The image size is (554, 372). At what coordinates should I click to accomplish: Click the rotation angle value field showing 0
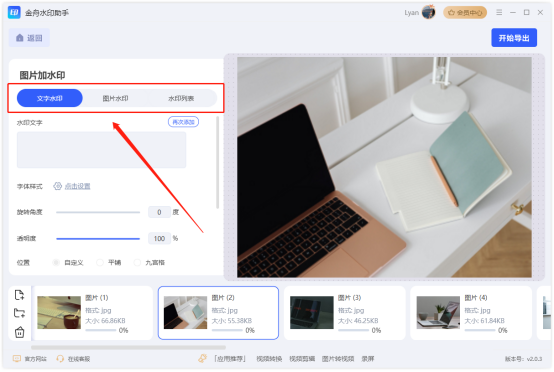pyautogui.click(x=159, y=212)
